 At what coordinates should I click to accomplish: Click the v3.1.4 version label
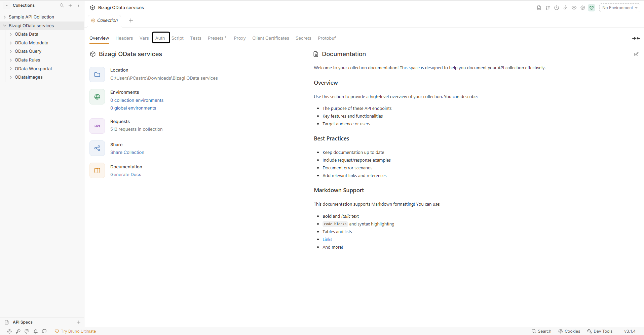pyautogui.click(x=630, y=331)
